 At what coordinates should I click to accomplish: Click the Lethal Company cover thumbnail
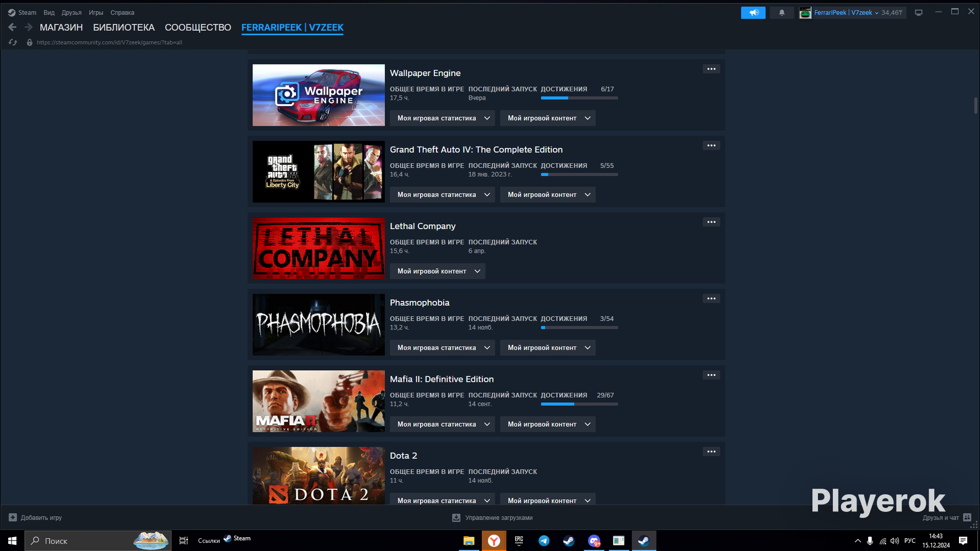(319, 249)
